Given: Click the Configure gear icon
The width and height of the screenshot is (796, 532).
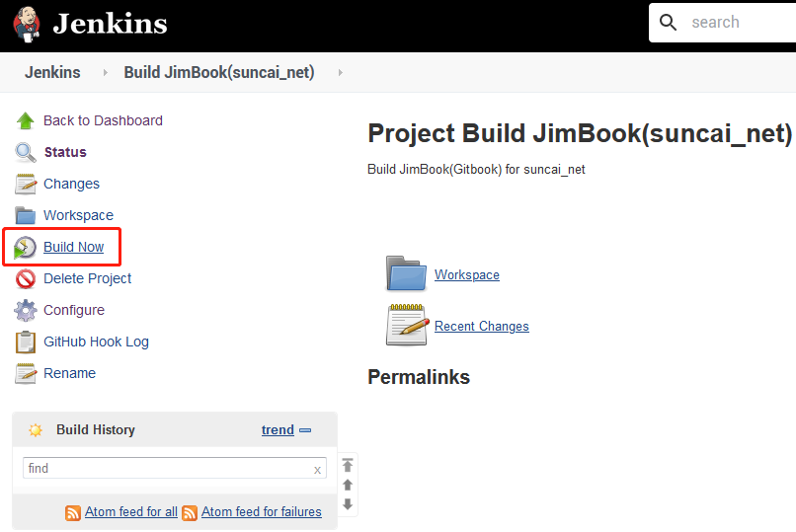Looking at the screenshot, I should point(26,310).
